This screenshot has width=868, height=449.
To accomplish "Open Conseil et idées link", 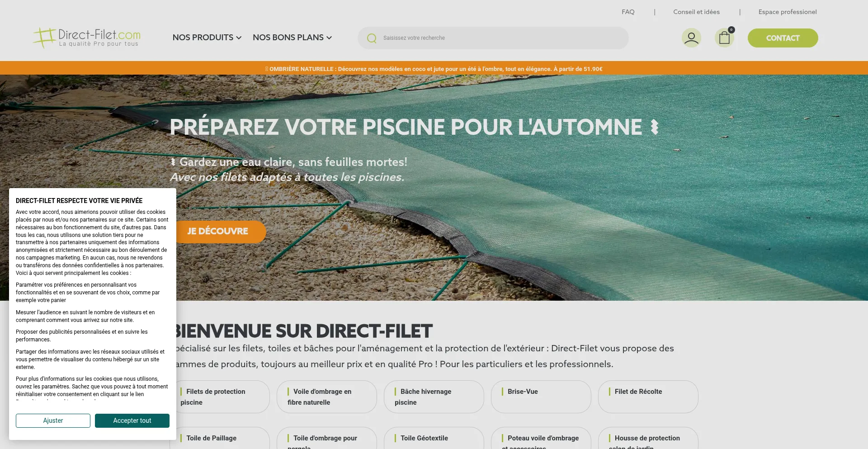I will point(696,12).
